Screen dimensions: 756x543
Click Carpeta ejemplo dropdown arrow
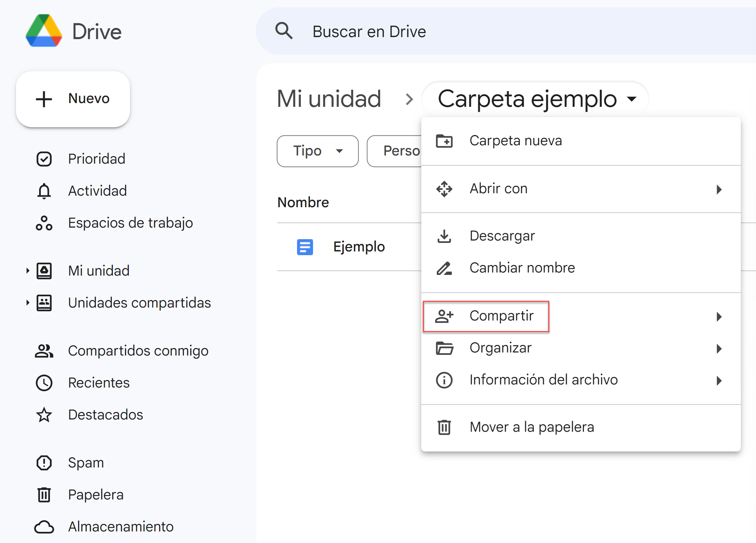click(632, 99)
